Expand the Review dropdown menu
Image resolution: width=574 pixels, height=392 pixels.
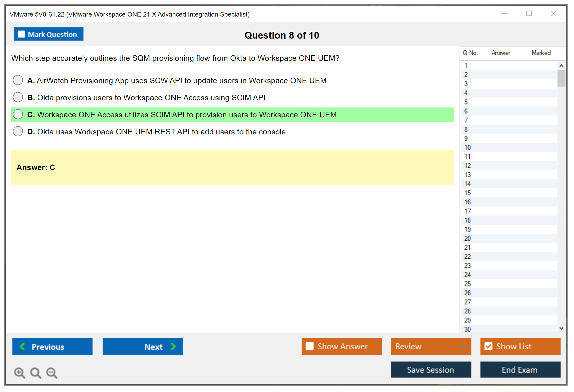coord(463,346)
